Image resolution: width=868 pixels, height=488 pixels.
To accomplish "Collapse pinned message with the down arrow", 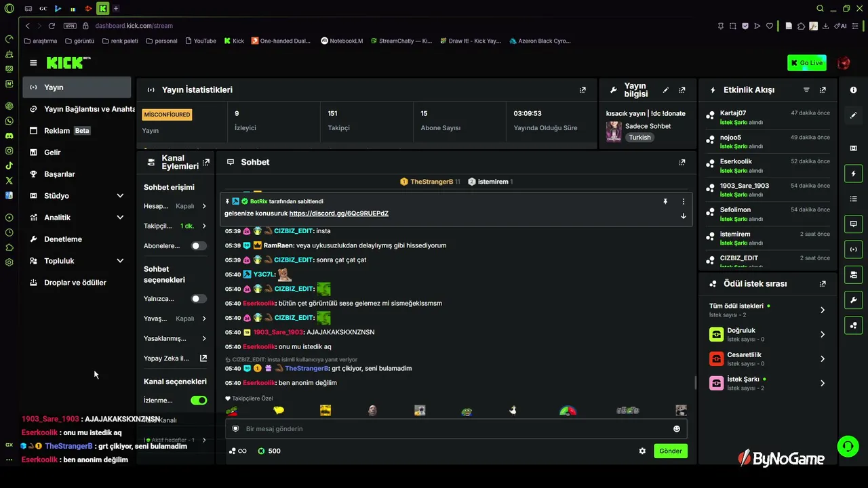I will 683,216.
